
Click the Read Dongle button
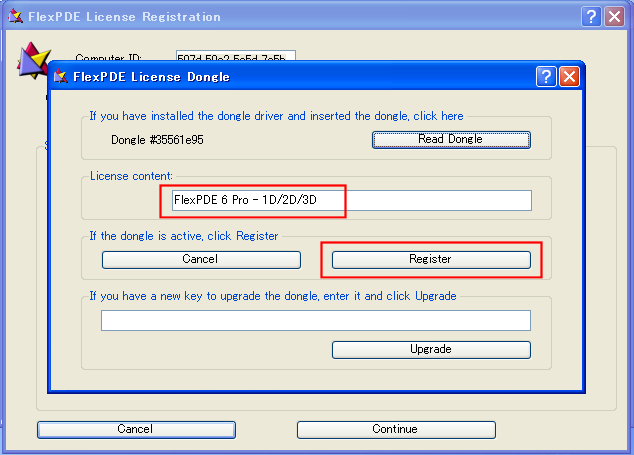pos(451,140)
